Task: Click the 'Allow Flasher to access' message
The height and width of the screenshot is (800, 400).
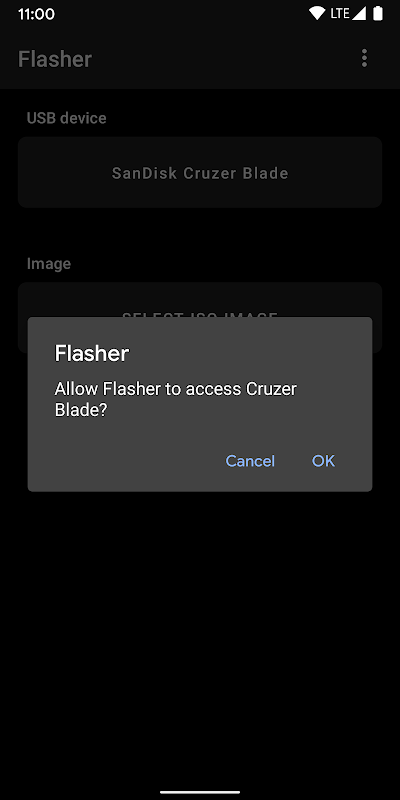Action: (176, 399)
